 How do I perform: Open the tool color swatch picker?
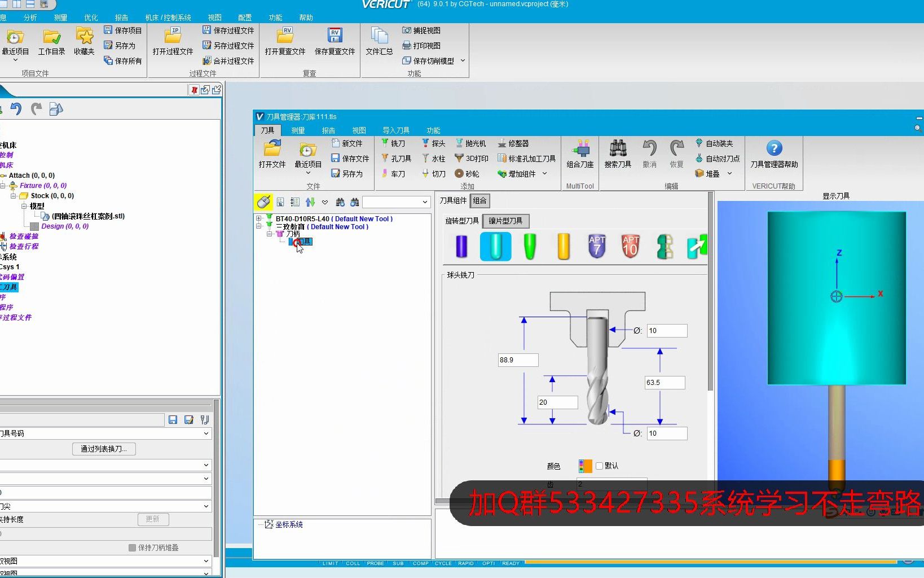pos(585,466)
